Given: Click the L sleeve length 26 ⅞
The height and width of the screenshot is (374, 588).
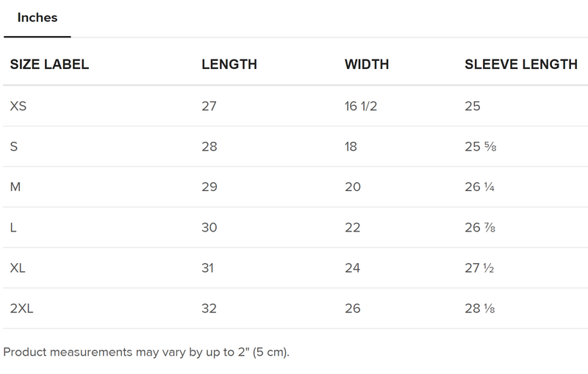Looking at the screenshot, I should pyautogui.click(x=478, y=228).
